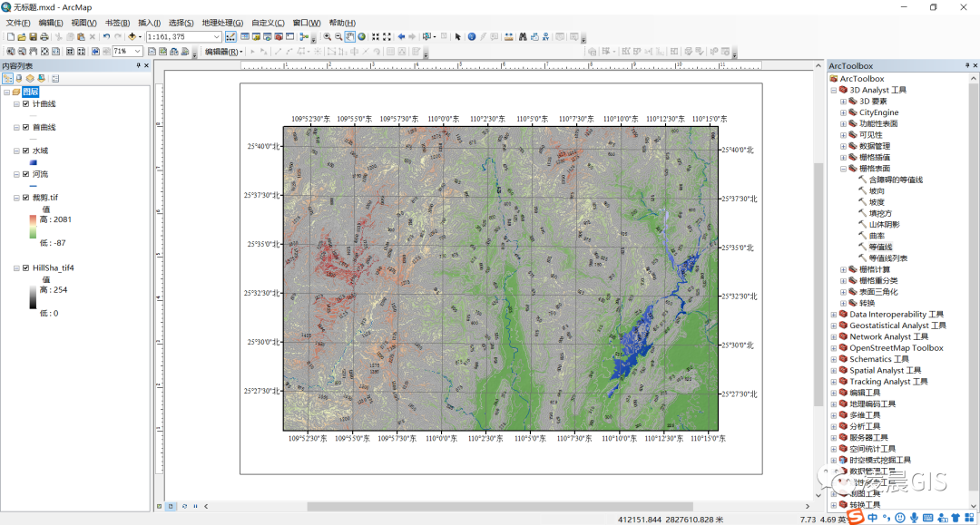Select List By Drawing Order view
980x525 pixels.
click(7, 79)
